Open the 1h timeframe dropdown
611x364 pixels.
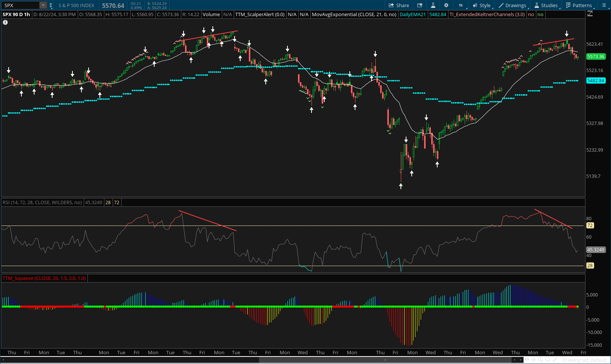tap(461, 5)
